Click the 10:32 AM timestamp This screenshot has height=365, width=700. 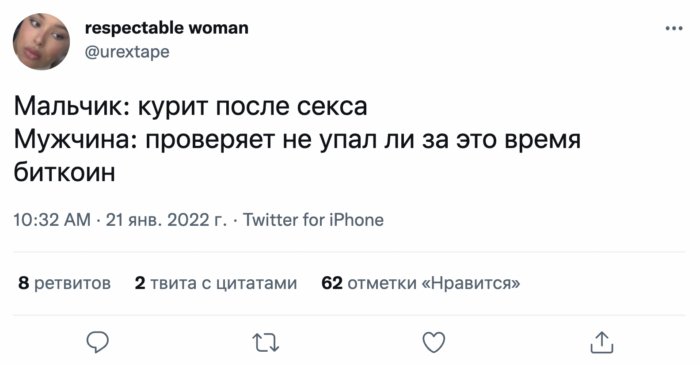click(x=52, y=220)
